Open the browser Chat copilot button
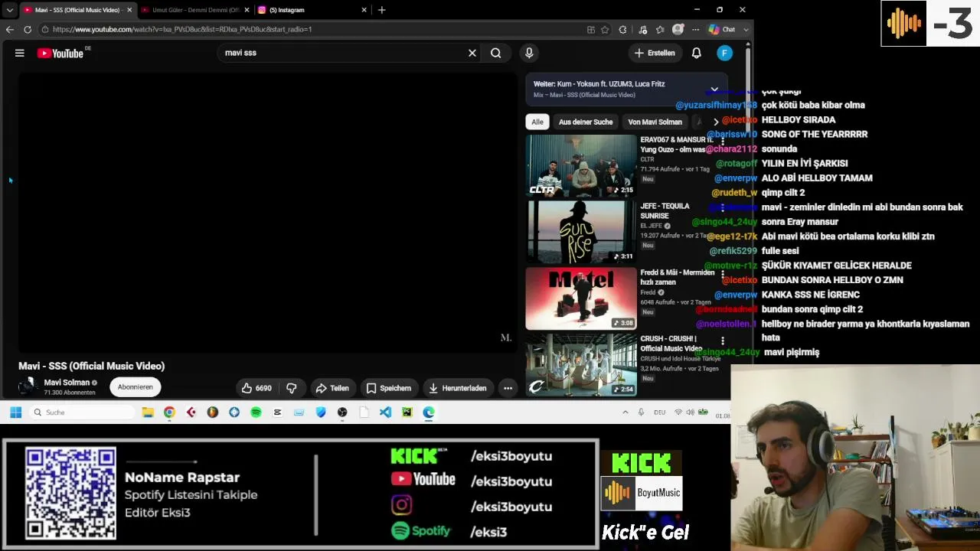 click(x=722, y=29)
